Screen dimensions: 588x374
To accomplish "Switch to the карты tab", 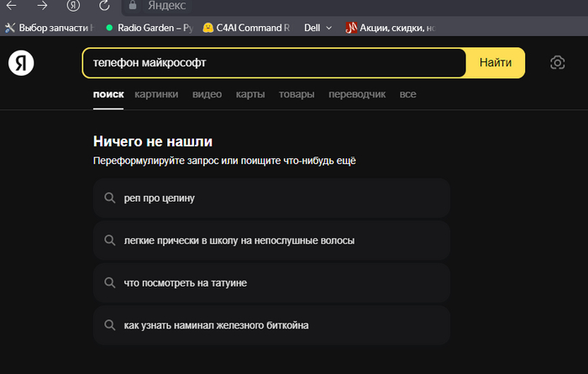I will (250, 94).
